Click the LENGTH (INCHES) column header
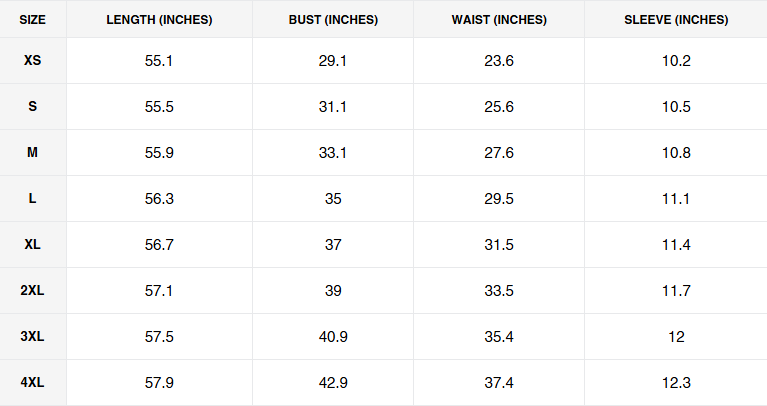Screen dimensions: 767x406 point(159,20)
